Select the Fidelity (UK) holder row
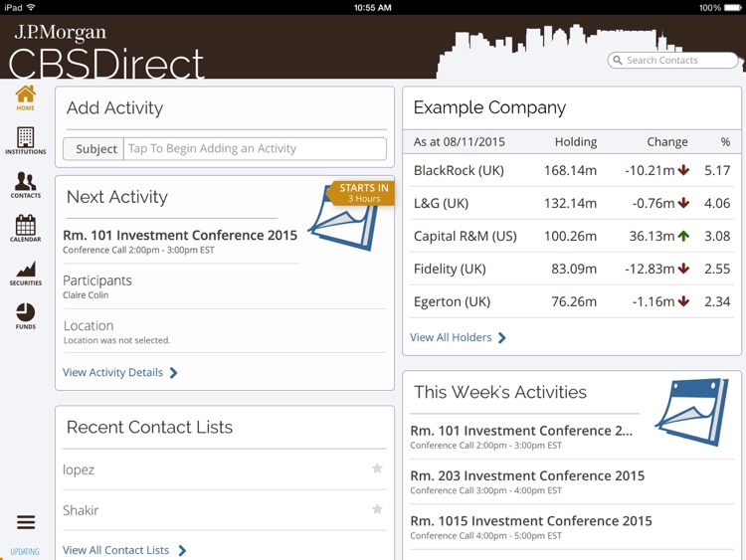 coord(572,269)
